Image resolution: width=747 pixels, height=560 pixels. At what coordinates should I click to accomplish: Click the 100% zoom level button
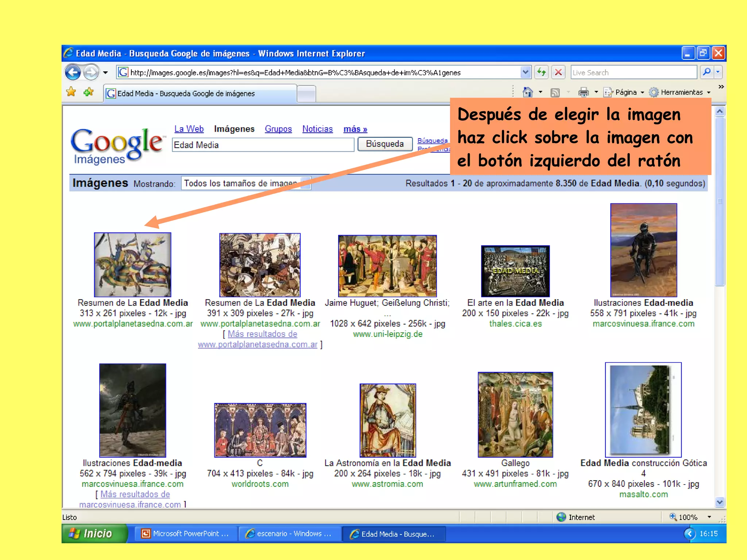[684, 517]
